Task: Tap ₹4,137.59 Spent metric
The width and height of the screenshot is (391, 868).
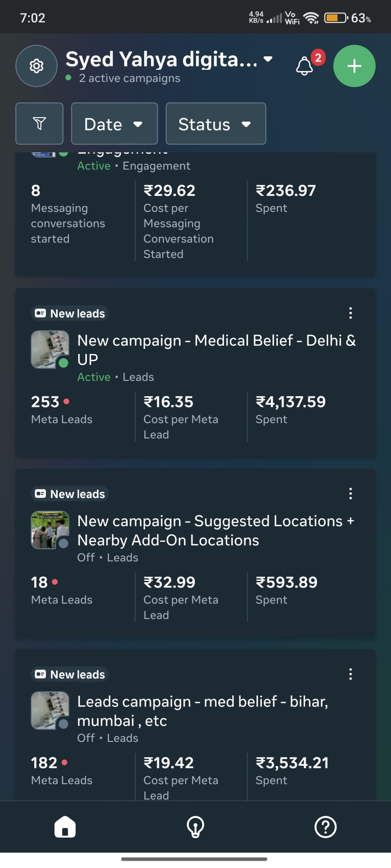Action: click(291, 409)
